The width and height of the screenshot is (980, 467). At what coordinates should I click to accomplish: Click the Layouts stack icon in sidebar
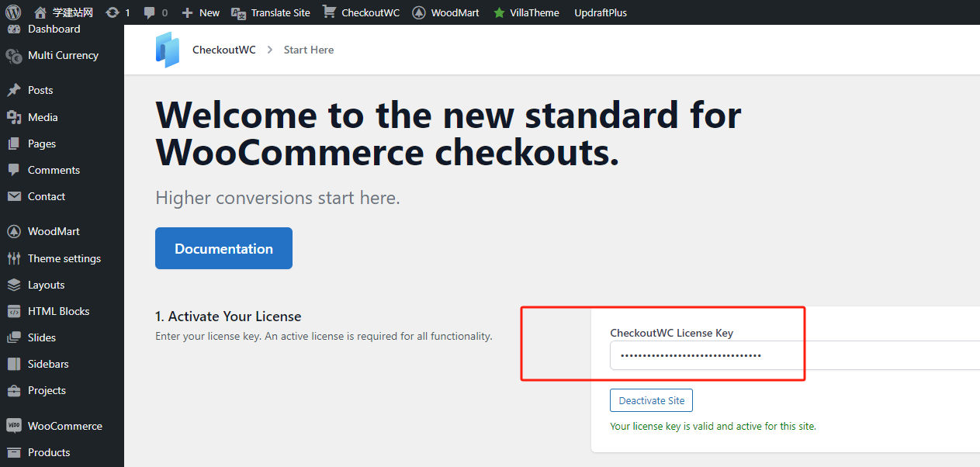(x=14, y=285)
